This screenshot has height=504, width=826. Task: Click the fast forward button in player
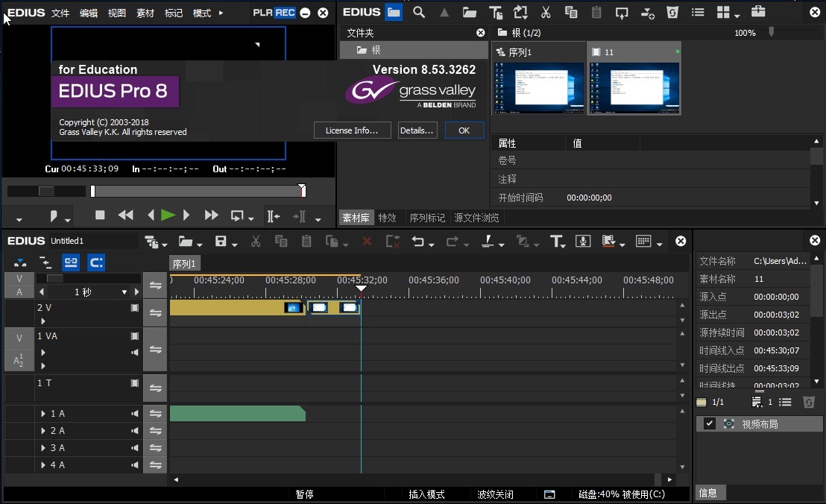click(211, 215)
